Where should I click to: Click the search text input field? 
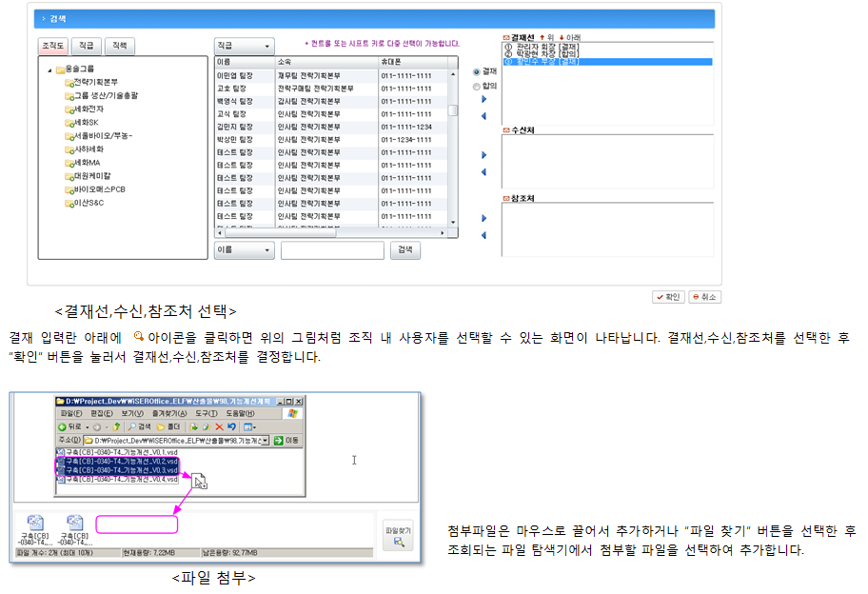332,249
